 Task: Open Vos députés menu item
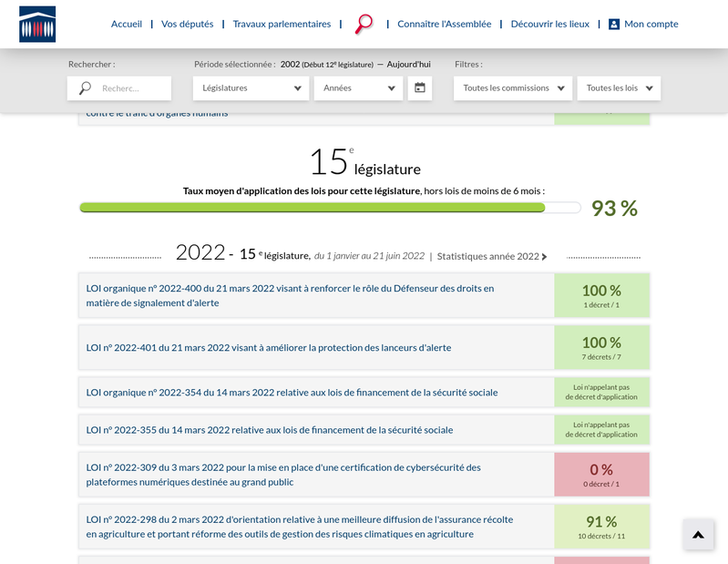187,24
